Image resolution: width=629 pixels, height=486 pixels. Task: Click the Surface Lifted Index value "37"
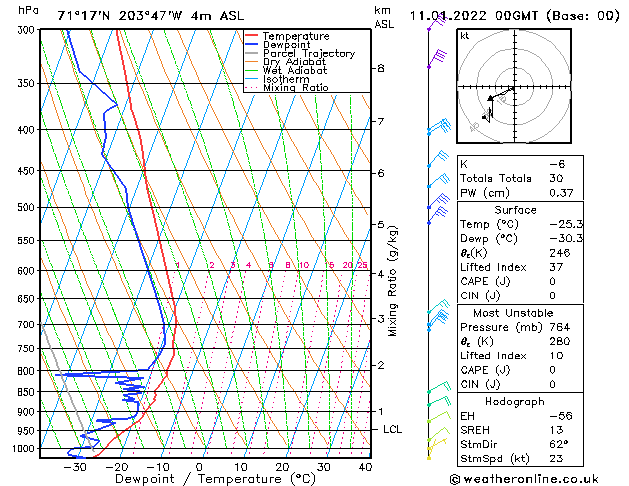[556, 267]
